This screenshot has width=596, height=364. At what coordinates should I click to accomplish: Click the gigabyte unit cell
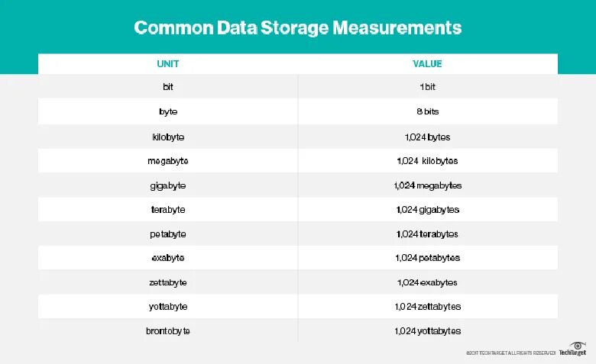pos(168,185)
